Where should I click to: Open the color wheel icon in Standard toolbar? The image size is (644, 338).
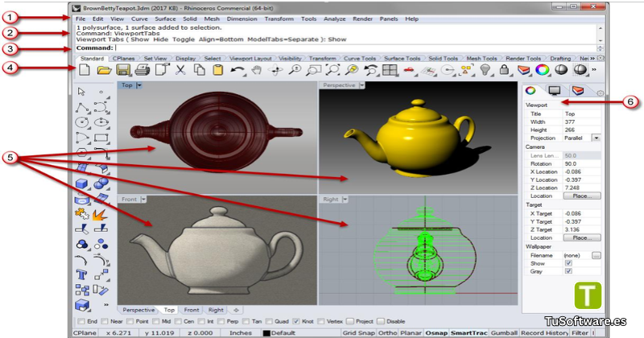tap(542, 70)
